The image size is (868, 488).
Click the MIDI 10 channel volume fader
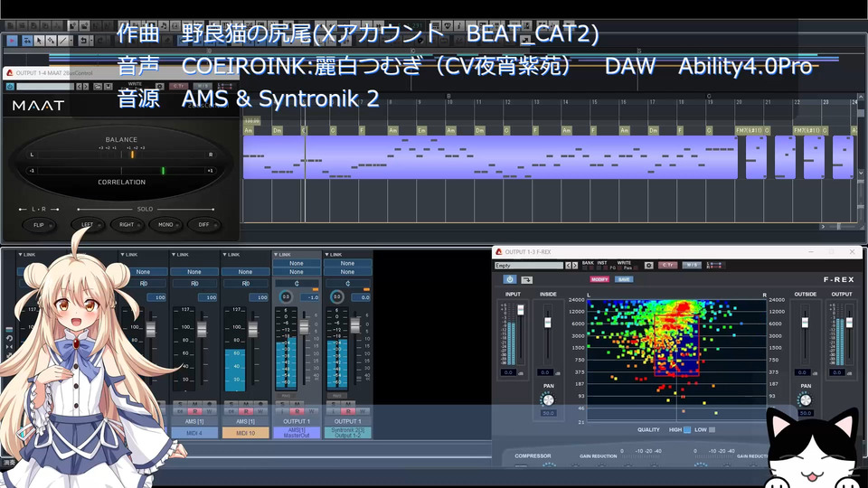point(253,329)
